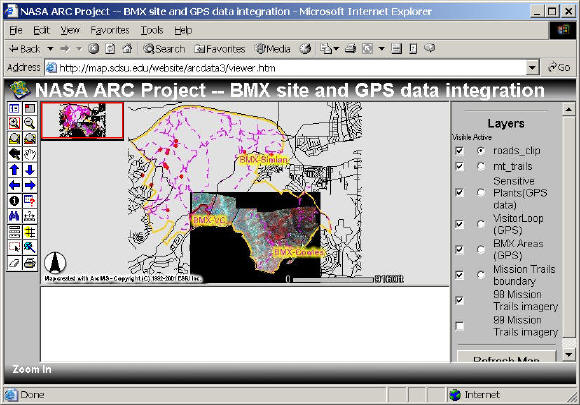The width and height of the screenshot is (580, 405).
Task: Click in the Address URL field
Action: point(286,68)
